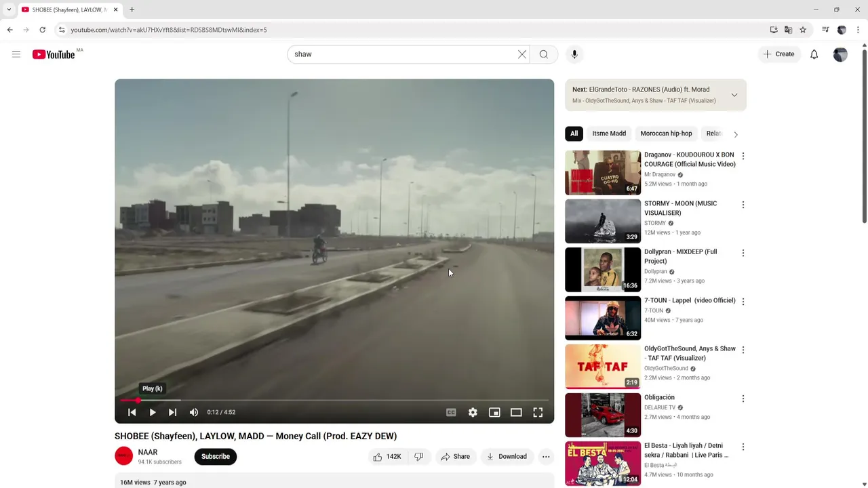
Task: Open options menu for Obligación video
Action: [743, 399]
